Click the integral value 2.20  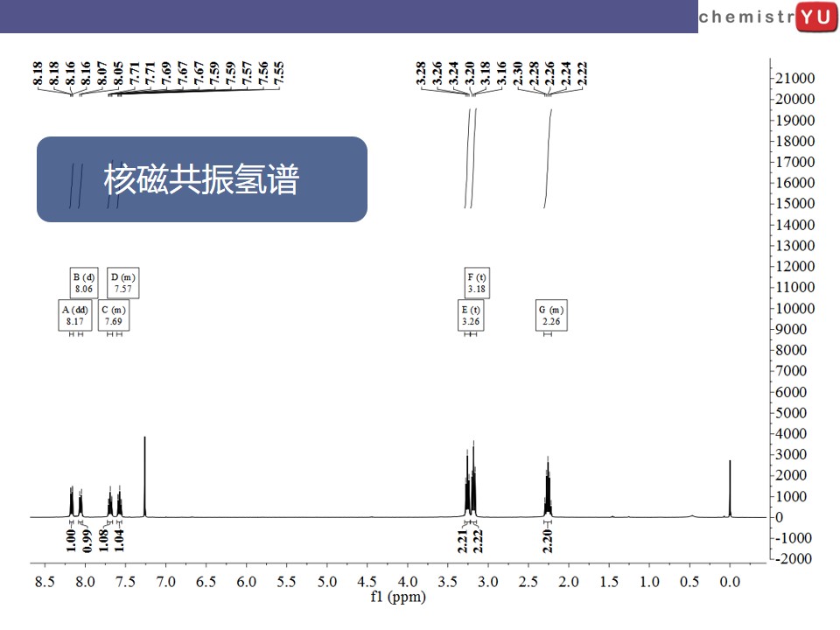(x=547, y=541)
